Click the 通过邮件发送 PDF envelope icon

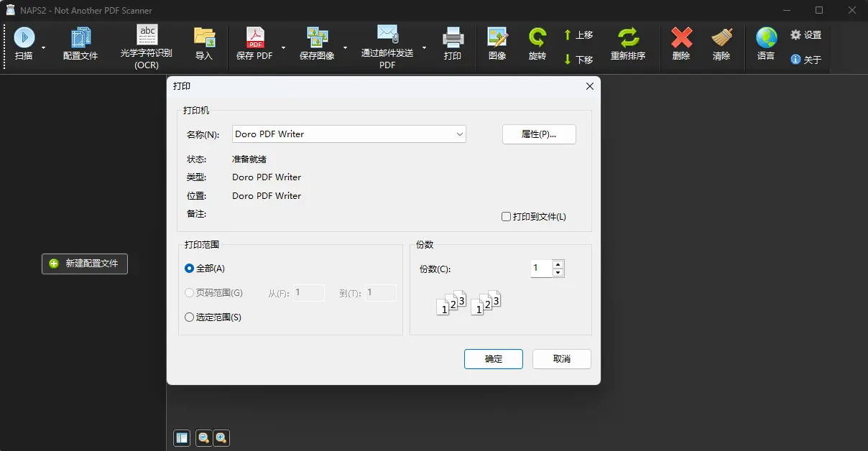(x=387, y=34)
